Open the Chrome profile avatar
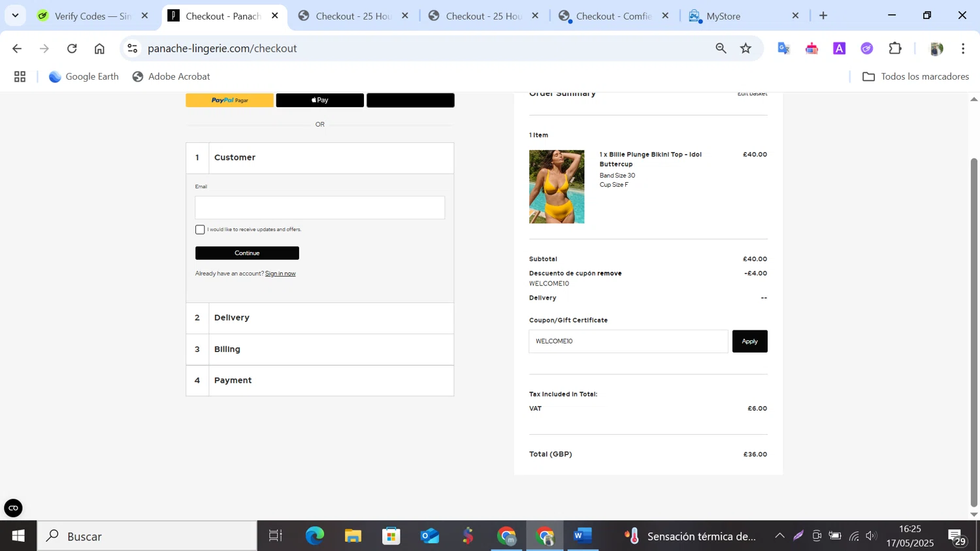This screenshot has height=551, width=980. 936,48
